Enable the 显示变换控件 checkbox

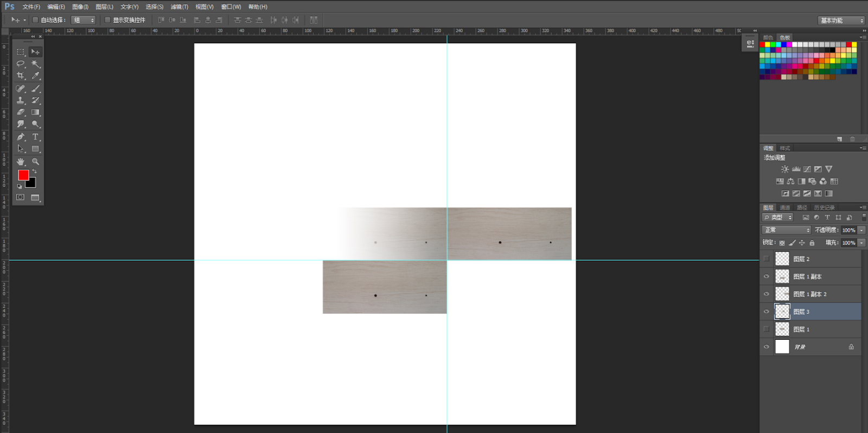pyautogui.click(x=107, y=20)
